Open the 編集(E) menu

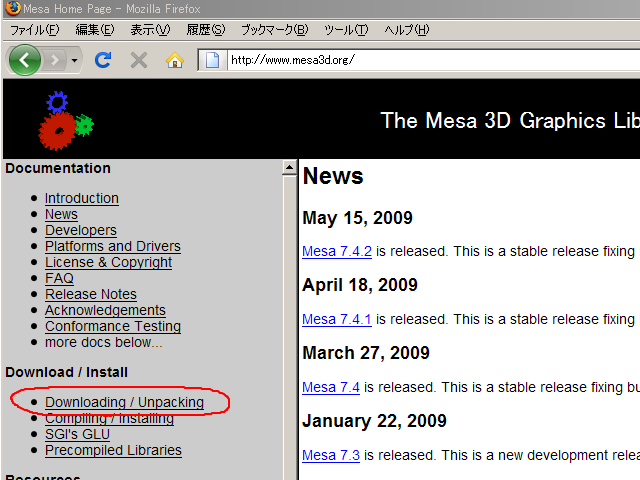click(95, 30)
